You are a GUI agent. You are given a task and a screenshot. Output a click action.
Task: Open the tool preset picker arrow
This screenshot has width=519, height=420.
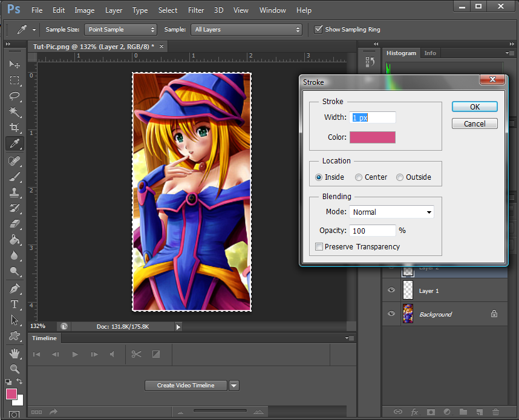coord(34,30)
